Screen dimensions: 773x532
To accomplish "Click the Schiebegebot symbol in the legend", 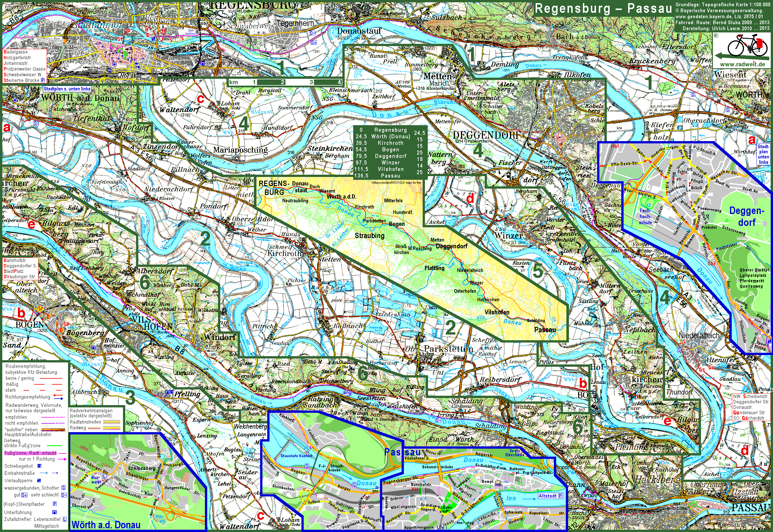I will point(39,466).
